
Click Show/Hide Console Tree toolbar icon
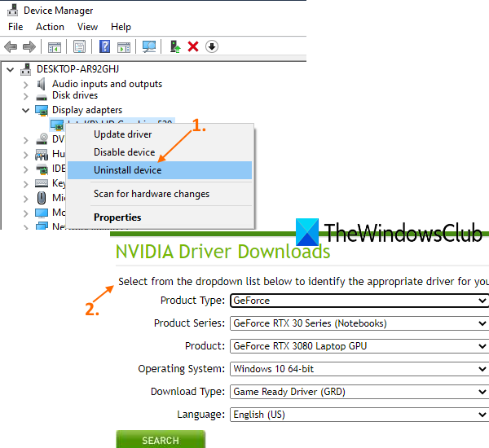55,47
